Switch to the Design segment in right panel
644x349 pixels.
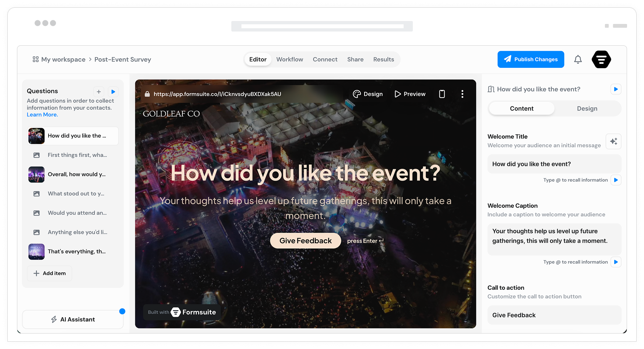(x=587, y=109)
